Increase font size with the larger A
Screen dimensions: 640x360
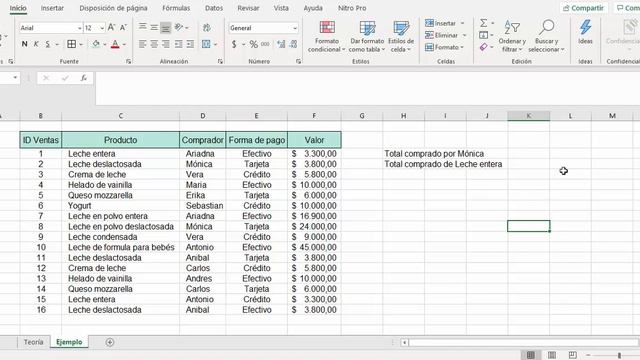point(111,27)
